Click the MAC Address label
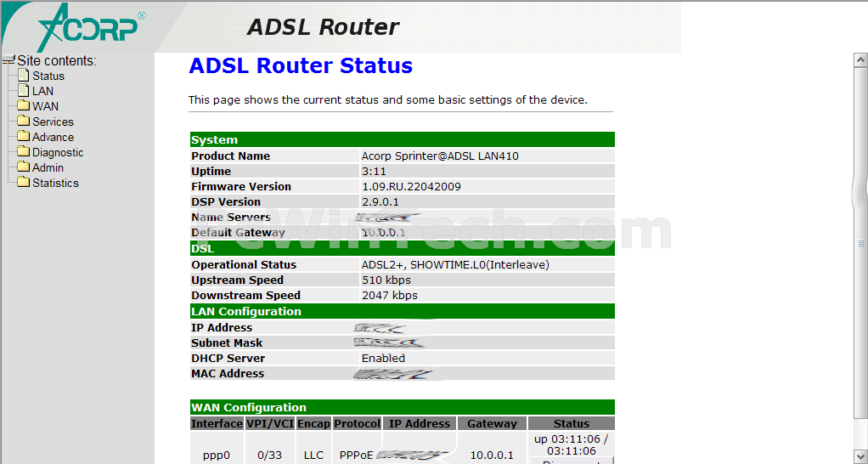 228,374
